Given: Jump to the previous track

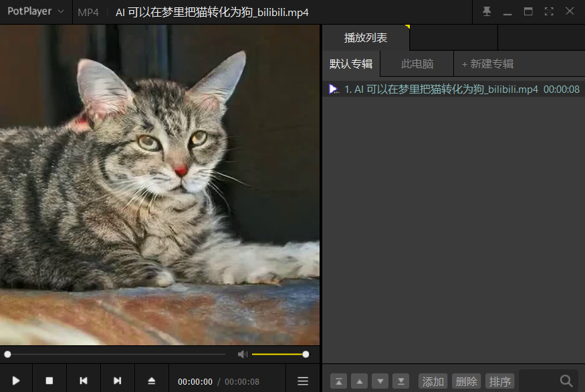Looking at the screenshot, I should click(84, 381).
